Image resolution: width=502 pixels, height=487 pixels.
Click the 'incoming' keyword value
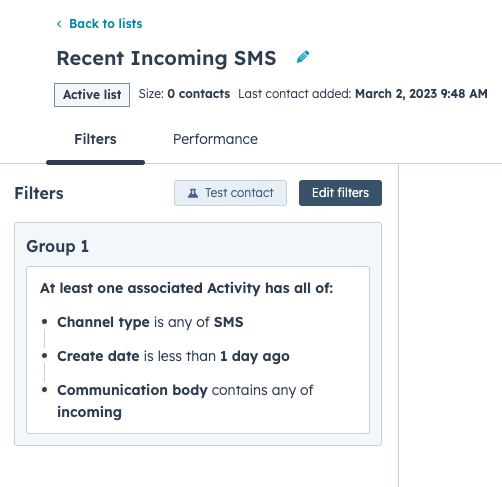tap(89, 412)
